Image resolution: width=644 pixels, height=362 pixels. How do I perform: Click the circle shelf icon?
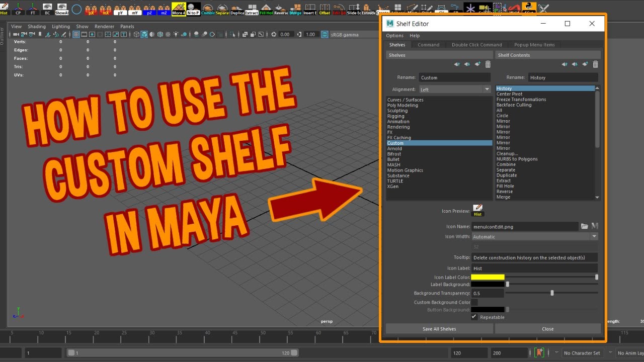pos(76,9)
